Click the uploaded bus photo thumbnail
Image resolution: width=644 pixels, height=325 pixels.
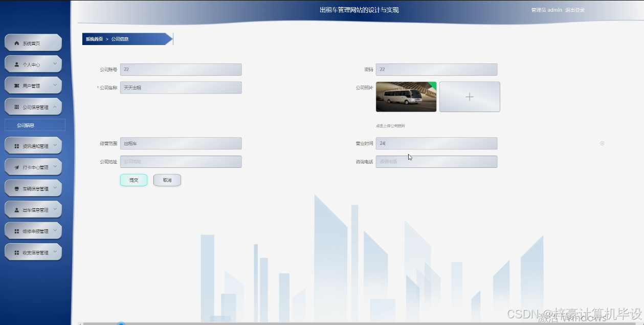[x=406, y=96]
